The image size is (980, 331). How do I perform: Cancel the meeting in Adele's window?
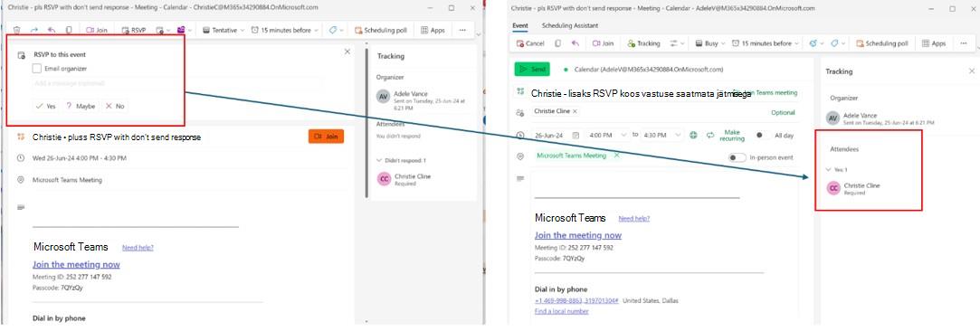click(530, 43)
